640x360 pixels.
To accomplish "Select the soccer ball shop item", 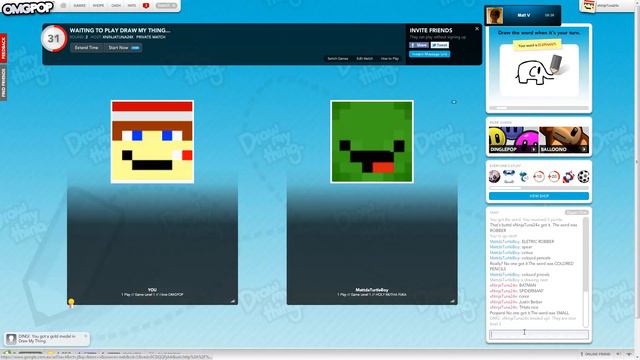I will point(583,177).
